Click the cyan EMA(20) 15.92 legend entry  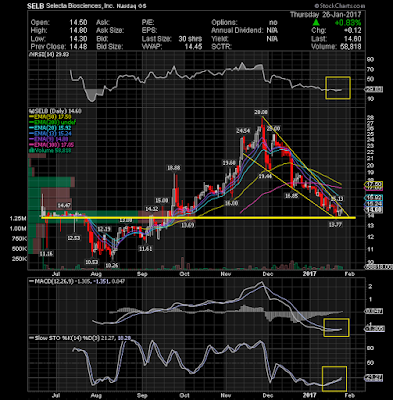50,128
